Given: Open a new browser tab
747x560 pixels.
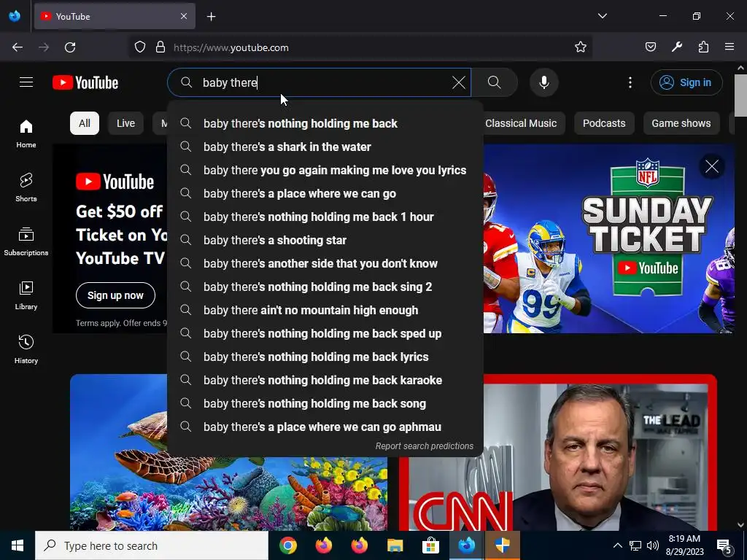Looking at the screenshot, I should [211, 17].
